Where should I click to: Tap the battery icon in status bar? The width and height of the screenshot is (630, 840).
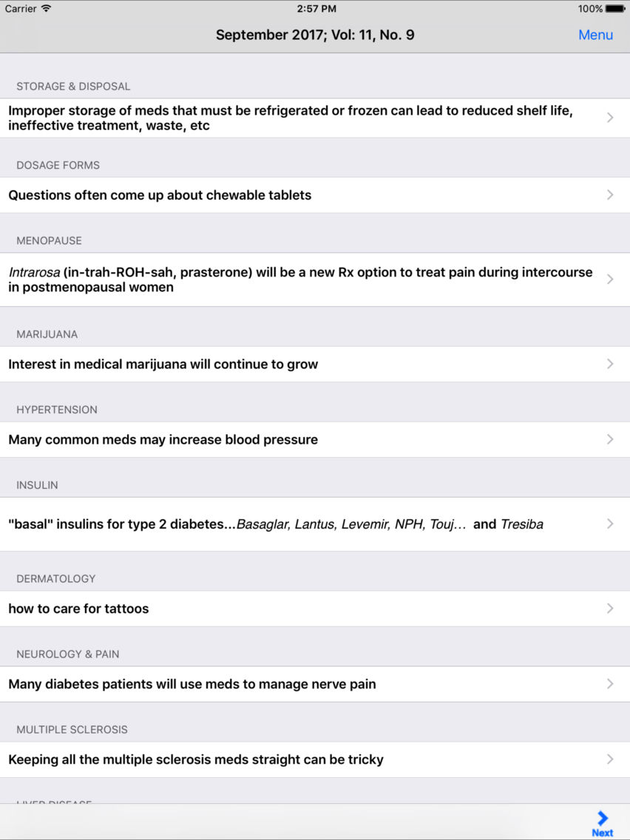(x=615, y=9)
